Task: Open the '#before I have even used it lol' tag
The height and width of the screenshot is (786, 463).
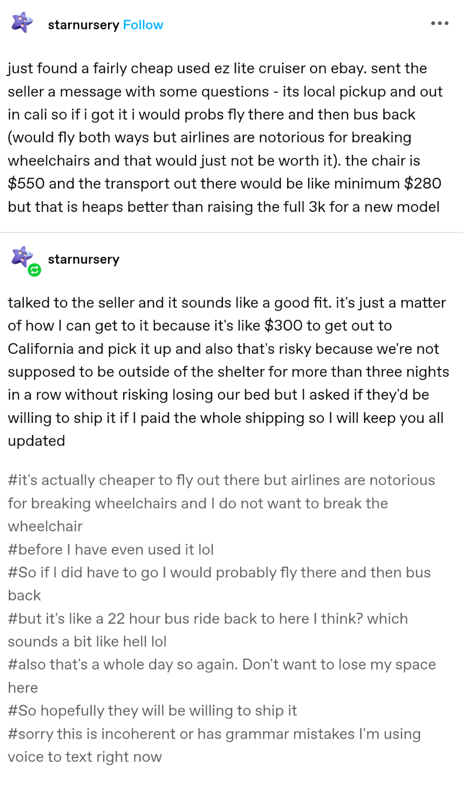Action: (111, 549)
